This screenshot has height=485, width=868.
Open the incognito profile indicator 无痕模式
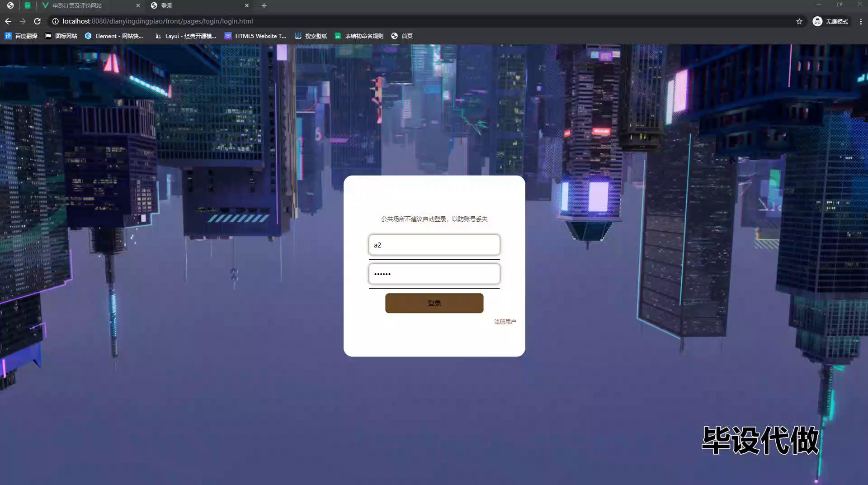click(831, 21)
